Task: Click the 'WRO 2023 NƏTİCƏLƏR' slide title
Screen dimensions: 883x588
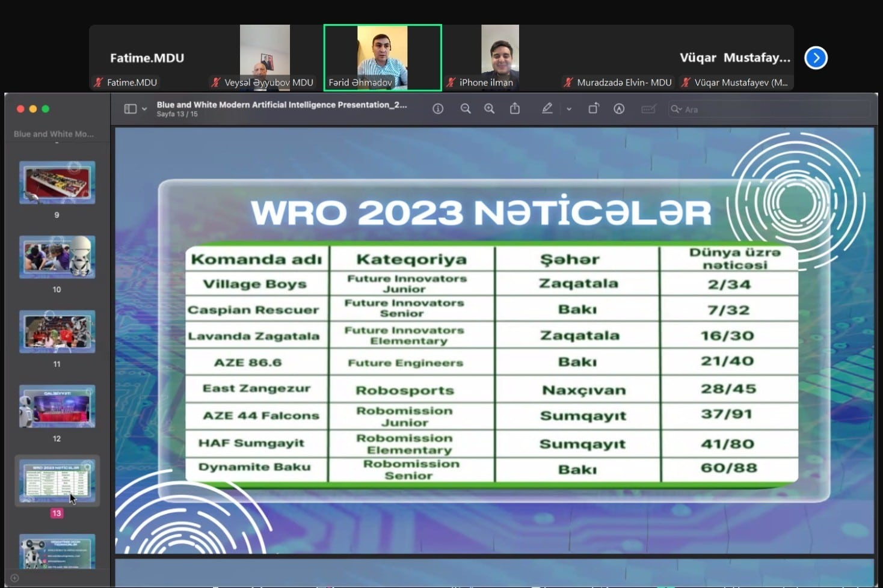Action: [x=481, y=213]
